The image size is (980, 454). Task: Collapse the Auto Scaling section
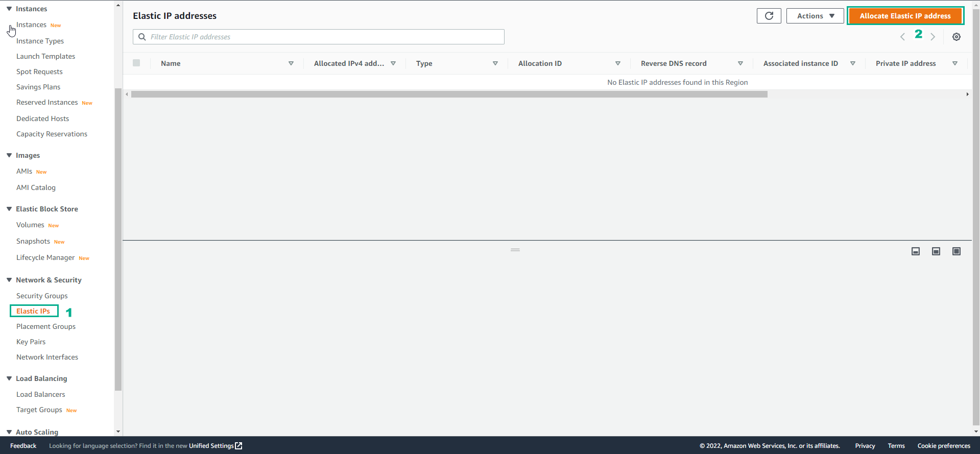click(x=9, y=432)
